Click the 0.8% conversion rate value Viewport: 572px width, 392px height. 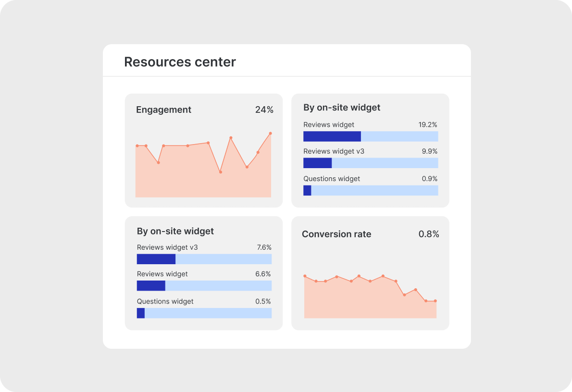click(x=429, y=234)
